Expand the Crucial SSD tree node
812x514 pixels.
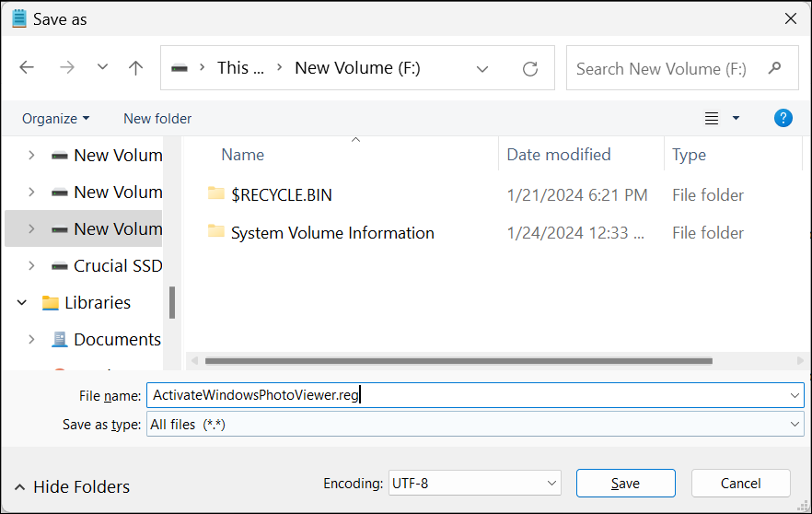pyautogui.click(x=31, y=266)
